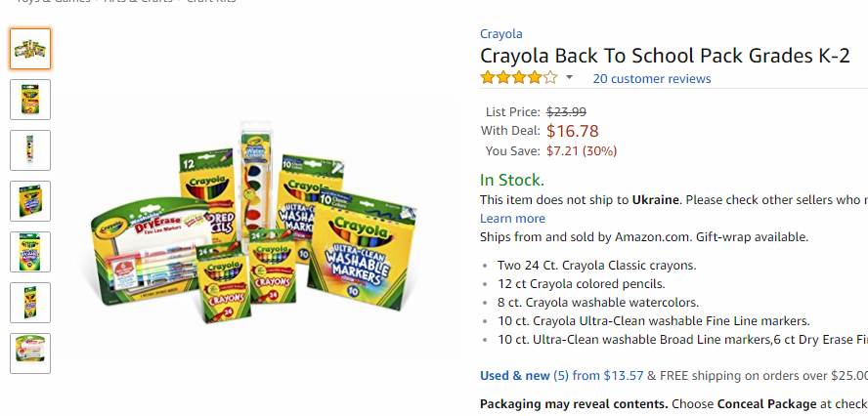Screen dimensions: 868x416
Task: Click the product title Crayola Back To School Pack
Action: (665, 56)
